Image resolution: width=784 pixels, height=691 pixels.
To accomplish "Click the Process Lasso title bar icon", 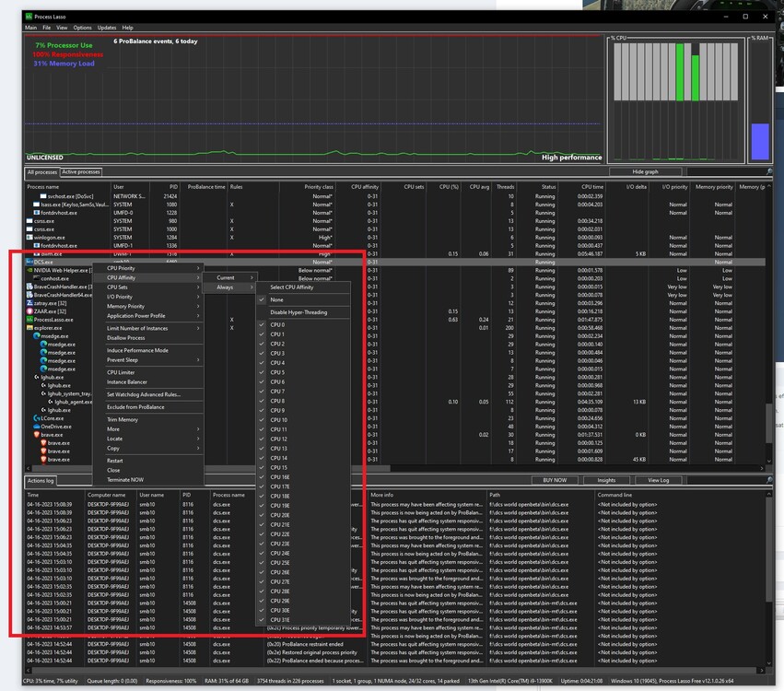I will click(29, 17).
